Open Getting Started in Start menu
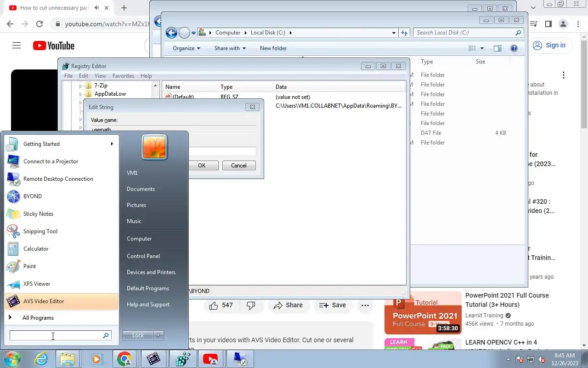 coord(62,144)
